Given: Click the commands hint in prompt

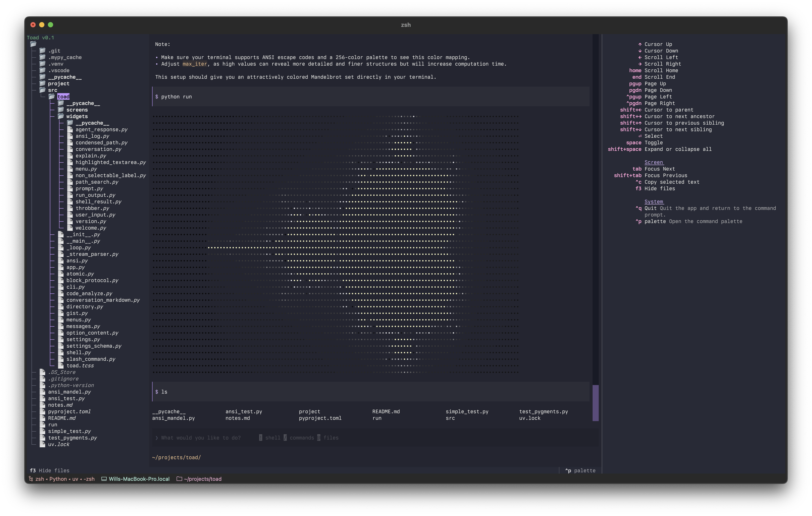Looking at the screenshot, I should click(x=299, y=438).
